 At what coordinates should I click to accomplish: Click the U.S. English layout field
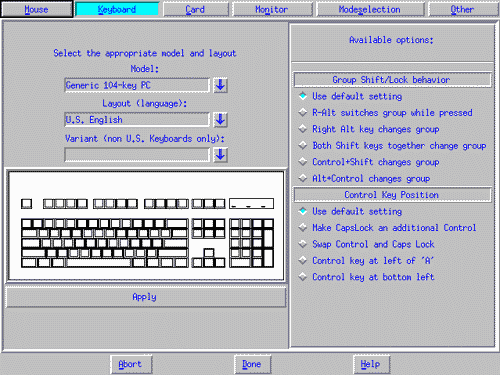point(137,120)
